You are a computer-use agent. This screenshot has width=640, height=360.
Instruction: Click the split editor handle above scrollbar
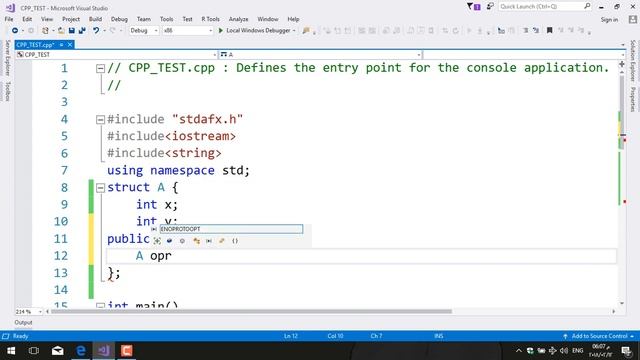pos(622,64)
